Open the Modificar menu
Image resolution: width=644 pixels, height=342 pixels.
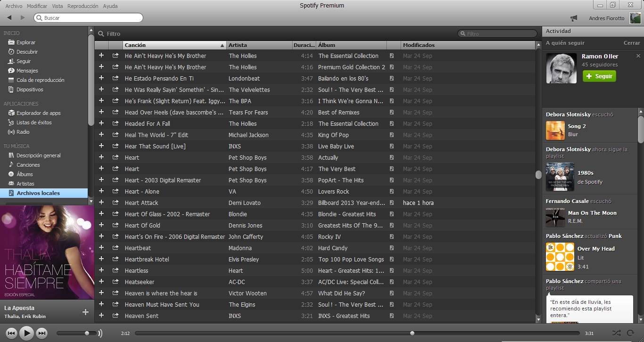[x=37, y=6]
